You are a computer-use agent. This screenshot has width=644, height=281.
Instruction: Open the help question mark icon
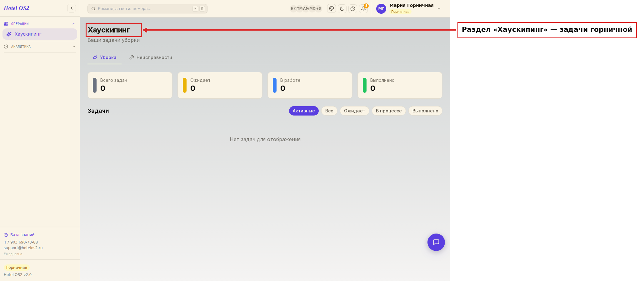pos(353,9)
